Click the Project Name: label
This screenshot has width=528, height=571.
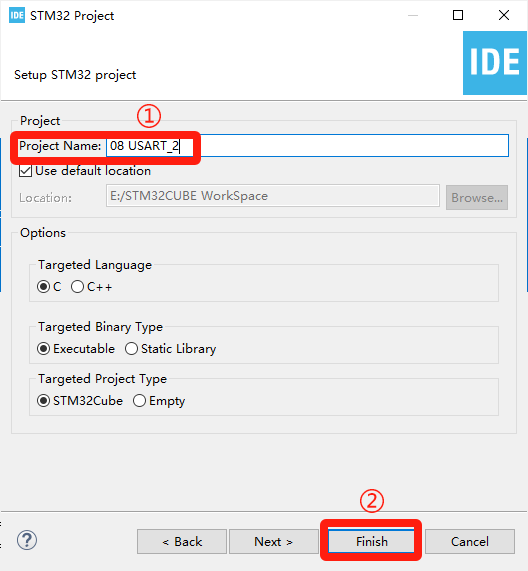pos(60,146)
